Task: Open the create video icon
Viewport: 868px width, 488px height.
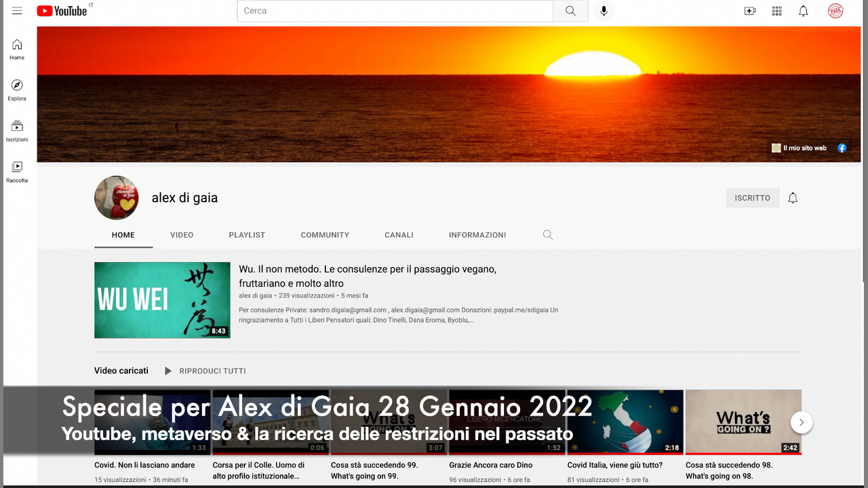Action: pyautogui.click(x=750, y=11)
